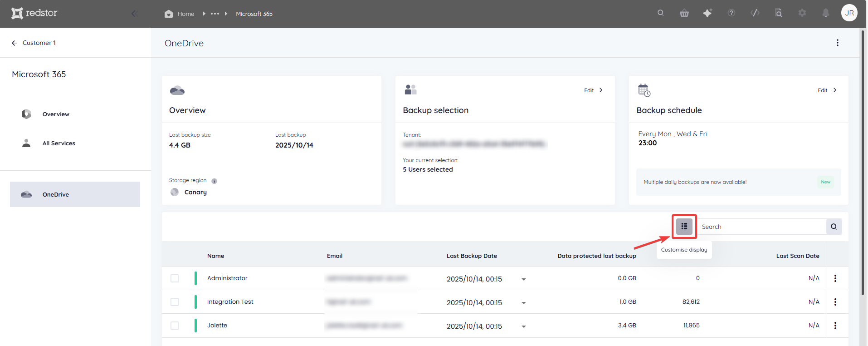Click the 2025/10/14 last backup value
This screenshot has width=868, height=346.
pyautogui.click(x=294, y=145)
